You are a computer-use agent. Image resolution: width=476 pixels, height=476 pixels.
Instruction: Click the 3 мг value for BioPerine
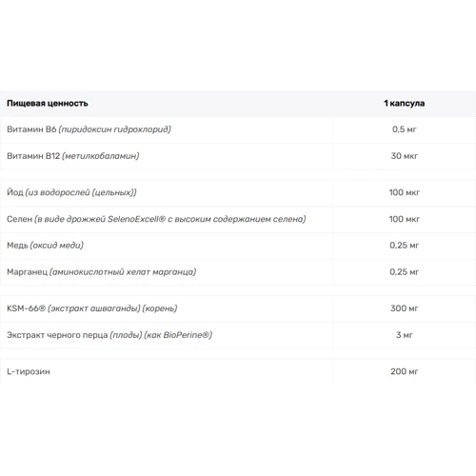click(404, 335)
